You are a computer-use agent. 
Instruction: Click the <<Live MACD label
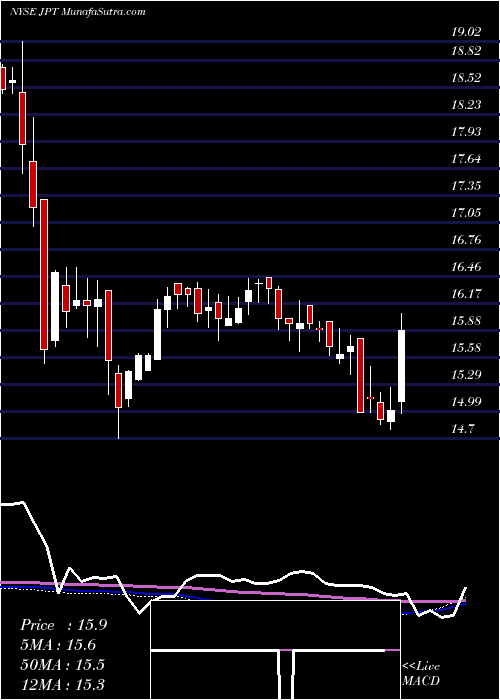tap(421, 674)
